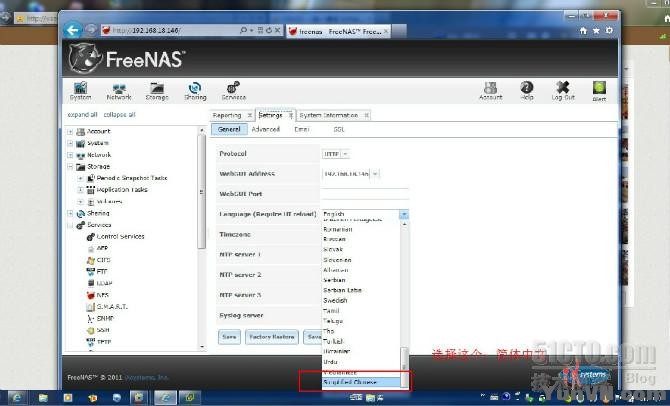Click the Language dropdown arrow
The image size is (670, 406).
[404, 214]
